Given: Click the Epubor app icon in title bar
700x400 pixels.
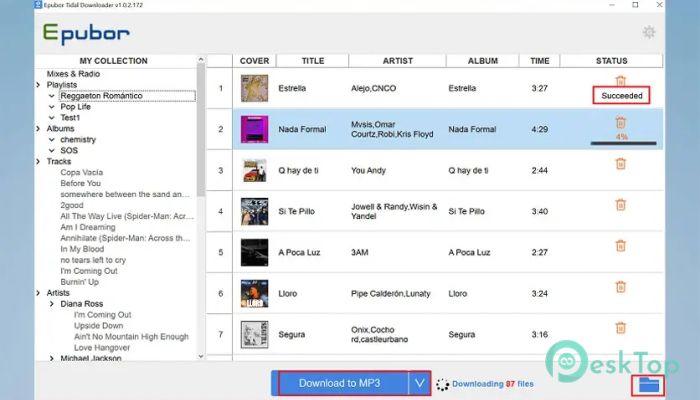Looking at the screenshot, I should pyautogui.click(x=38, y=5).
